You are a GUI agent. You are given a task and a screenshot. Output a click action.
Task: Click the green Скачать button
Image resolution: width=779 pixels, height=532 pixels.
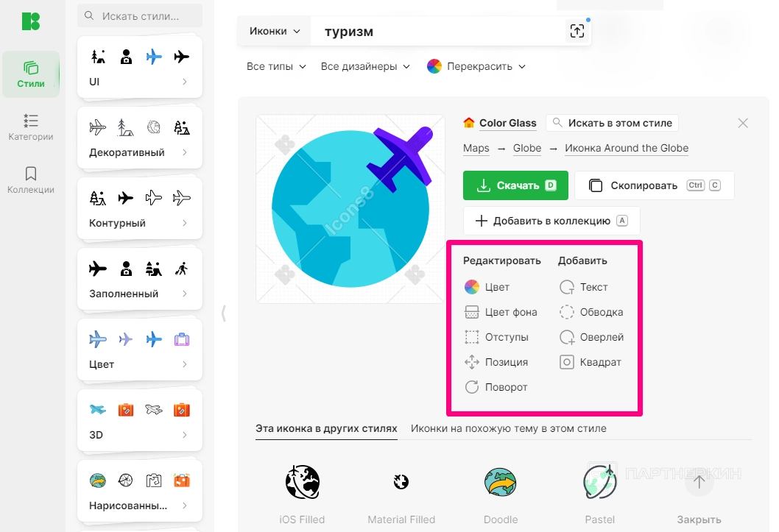click(x=515, y=185)
